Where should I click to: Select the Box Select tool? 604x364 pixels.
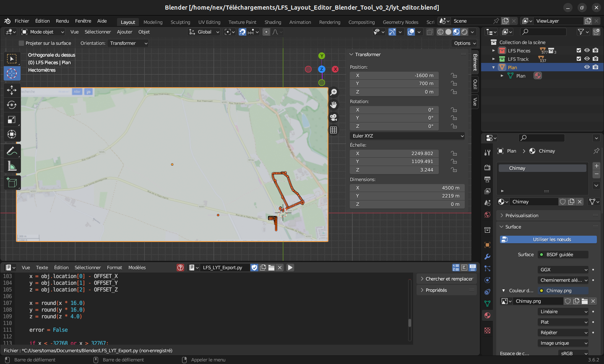pyautogui.click(x=12, y=59)
